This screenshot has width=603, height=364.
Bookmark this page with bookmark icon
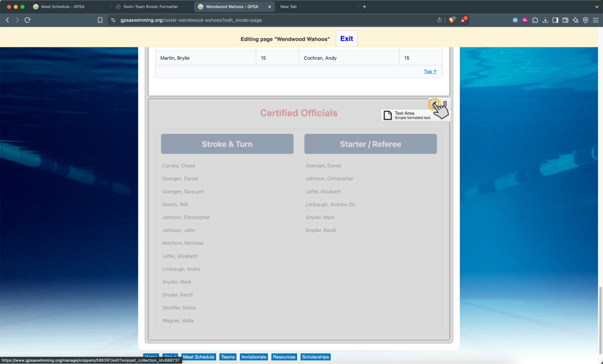tap(100, 20)
